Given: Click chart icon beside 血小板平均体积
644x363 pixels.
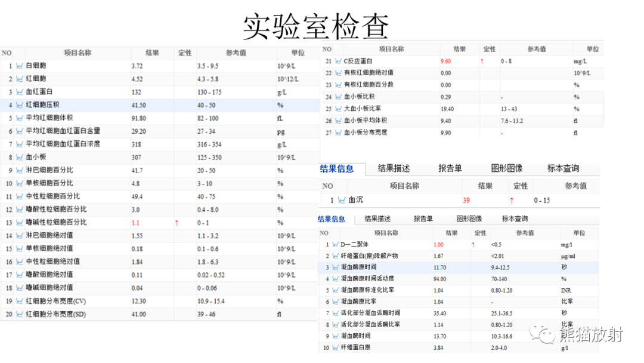Looking at the screenshot, I should [x=338, y=121].
